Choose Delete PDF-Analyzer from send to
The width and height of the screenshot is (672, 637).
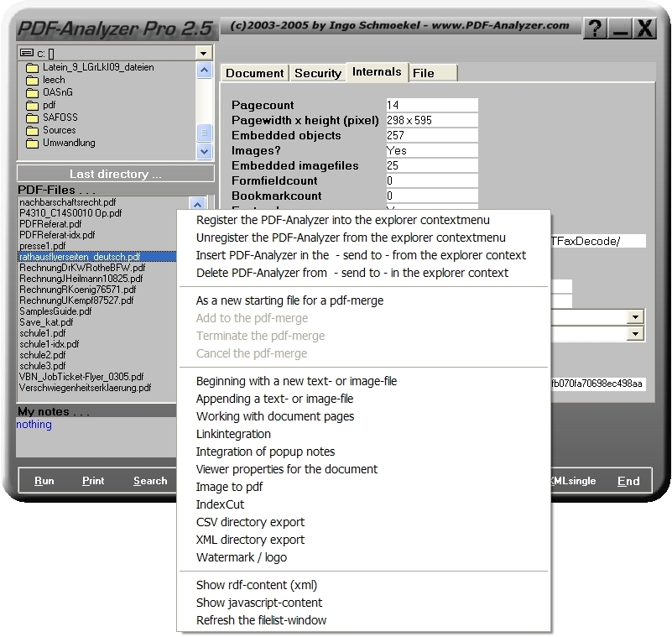click(363, 273)
